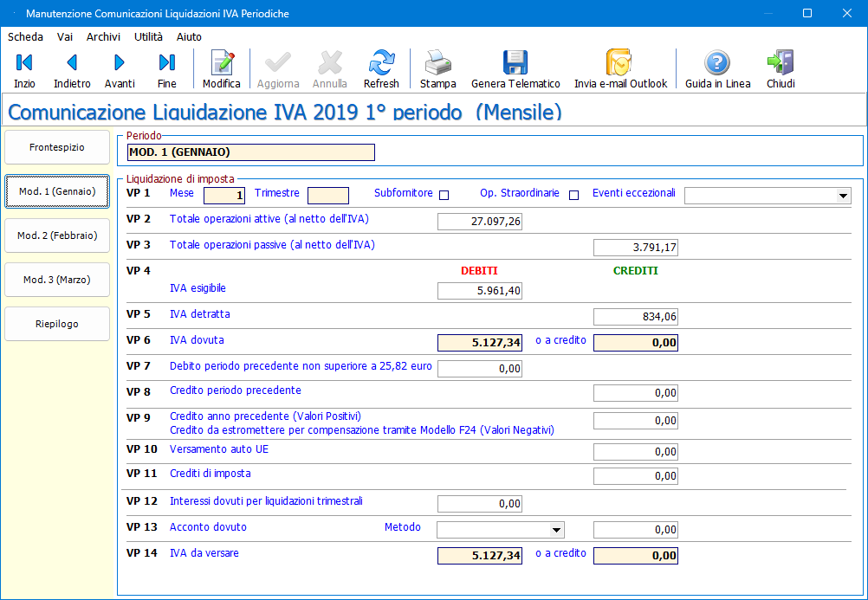Viewport: 868px width, 600px height.
Task: Click VP 12 Interessi dovuti field
Action: tap(480, 504)
